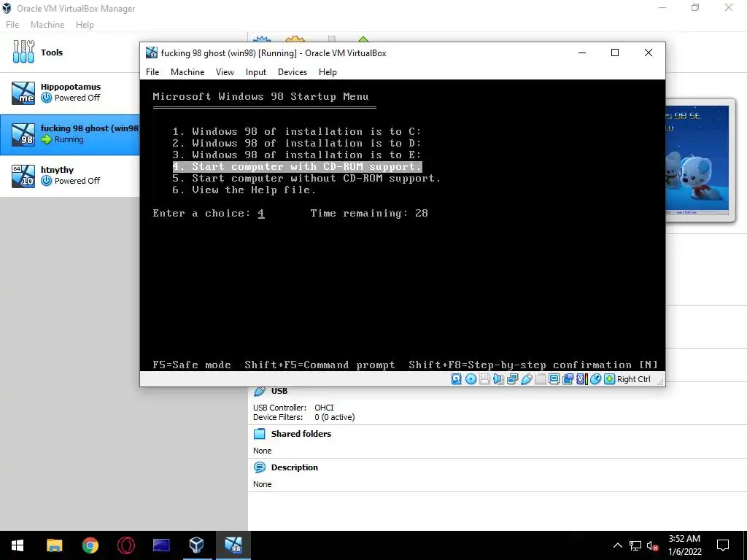Click the audio speaker indicator in VM status bar
747x560 pixels.
[x=498, y=379]
